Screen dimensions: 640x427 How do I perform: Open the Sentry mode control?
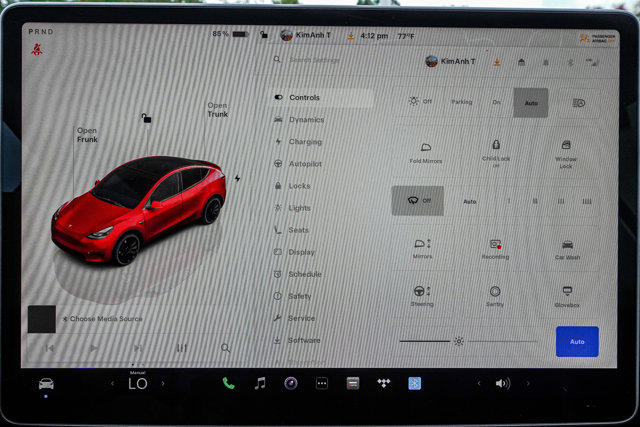(495, 296)
